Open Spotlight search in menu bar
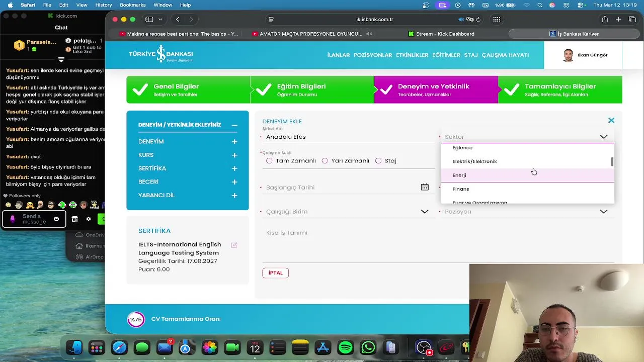 click(x=540, y=5)
